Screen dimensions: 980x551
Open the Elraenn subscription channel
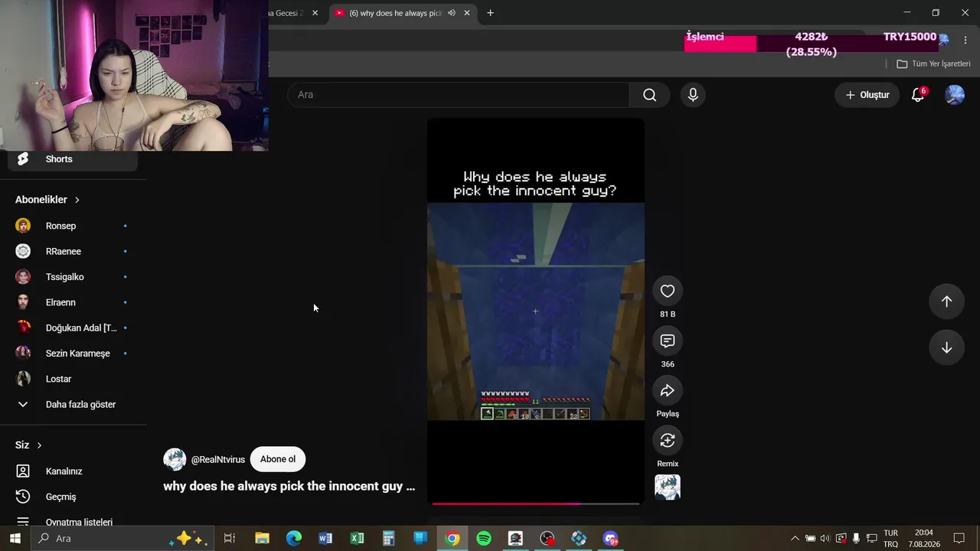click(x=73, y=302)
